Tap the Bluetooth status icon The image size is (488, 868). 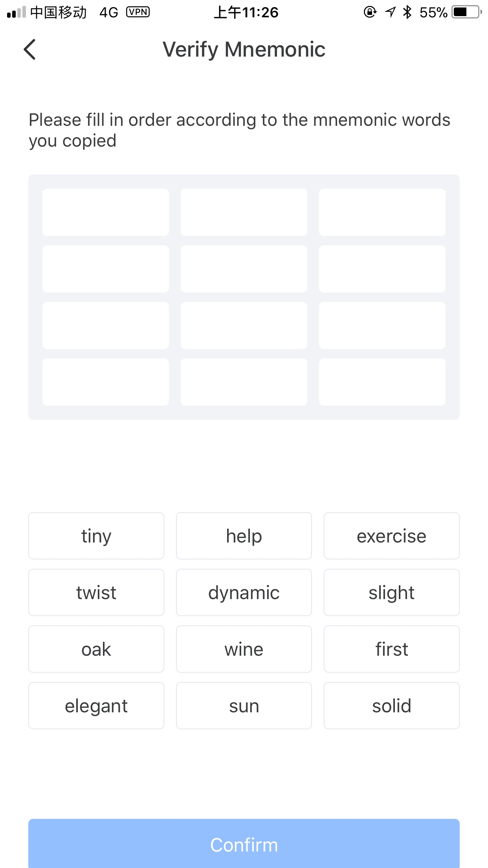(407, 12)
